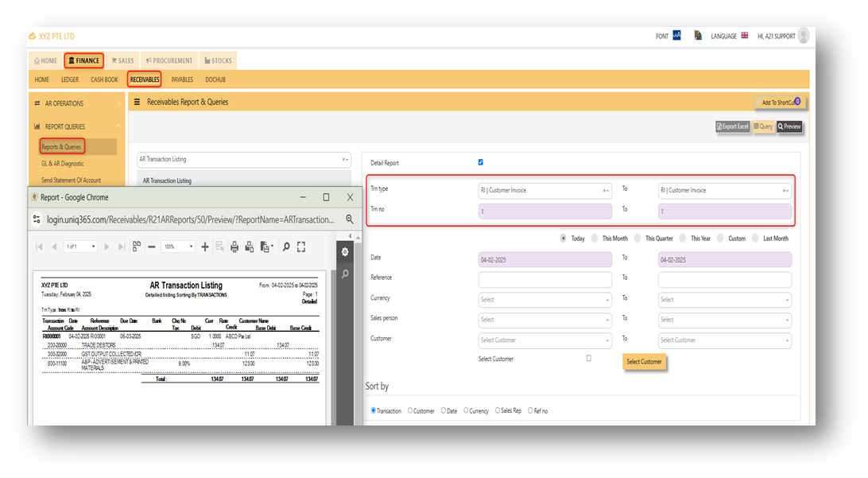Image resolution: width=868 pixels, height=478 pixels.
Task: Open report page number dropdown
Action: [x=81, y=247]
